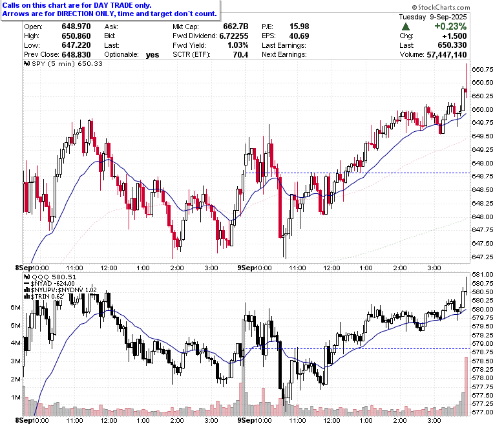Click the Mkt Cap 662.7B value
The width and height of the screenshot is (504, 426).
tap(236, 27)
